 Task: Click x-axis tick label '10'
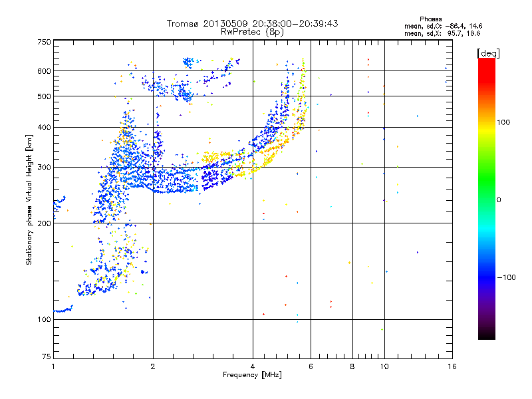pyautogui.click(x=384, y=366)
